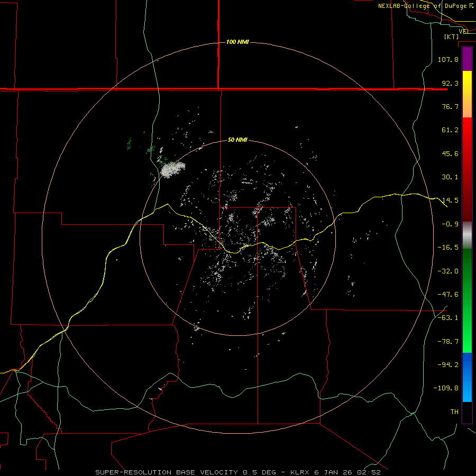Select the 30.1 scale value
This screenshot has height=476, width=476.
click(x=450, y=177)
